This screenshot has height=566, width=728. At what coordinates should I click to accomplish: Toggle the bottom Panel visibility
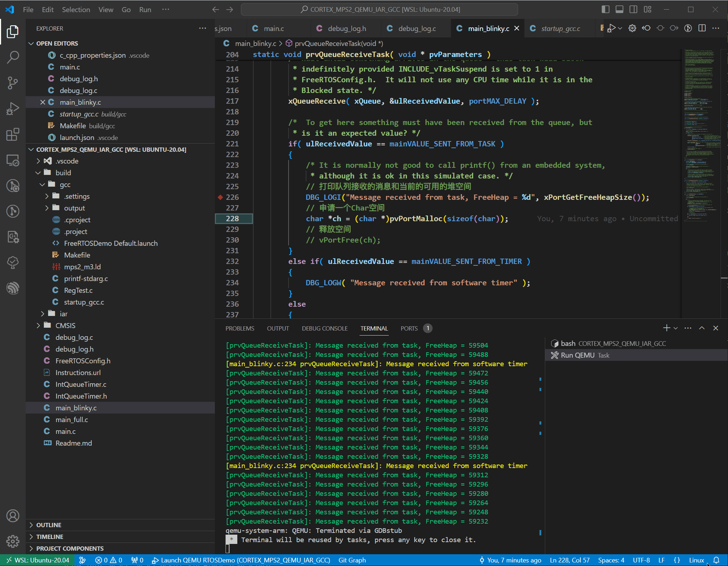pos(620,10)
